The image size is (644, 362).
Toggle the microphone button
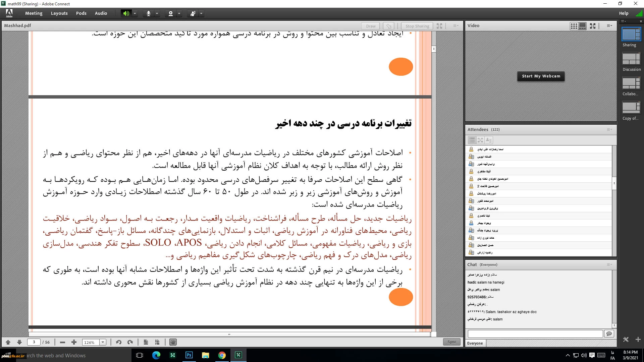(x=148, y=13)
